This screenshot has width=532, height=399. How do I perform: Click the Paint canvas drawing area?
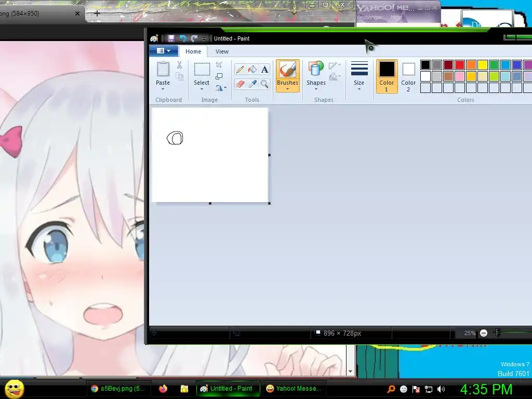tap(210, 155)
